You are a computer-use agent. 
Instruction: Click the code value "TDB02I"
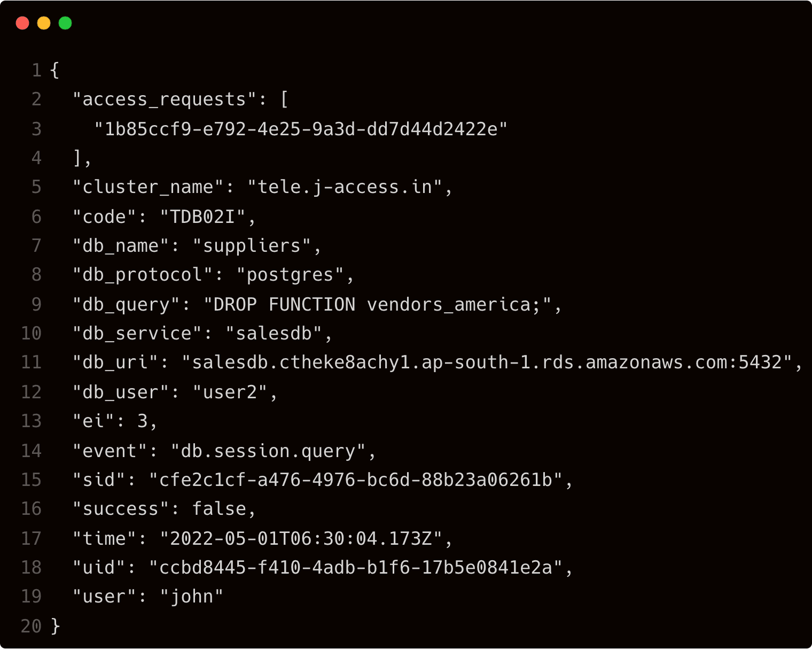[202, 217]
